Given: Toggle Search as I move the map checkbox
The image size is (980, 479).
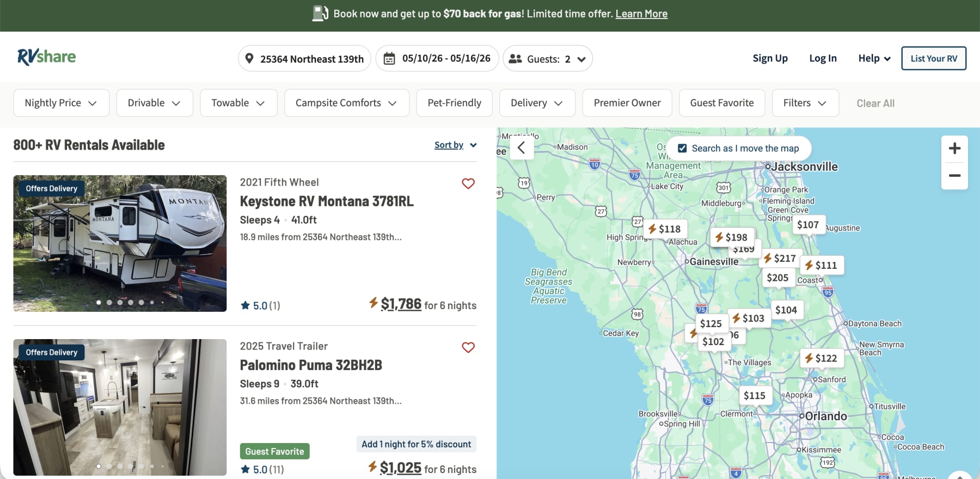Looking at the screenshot, I should (x=682, y=148).
